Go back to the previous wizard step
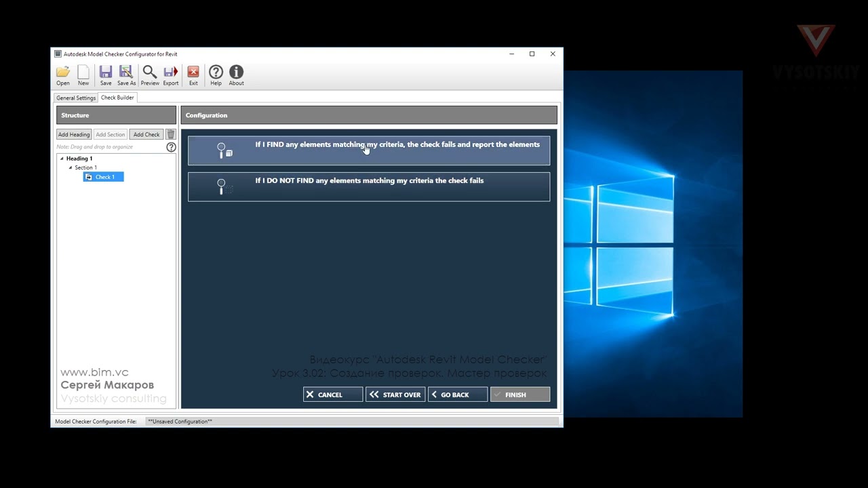The height and width of the screenshot is (488, 868). click(x=458, y=394)
